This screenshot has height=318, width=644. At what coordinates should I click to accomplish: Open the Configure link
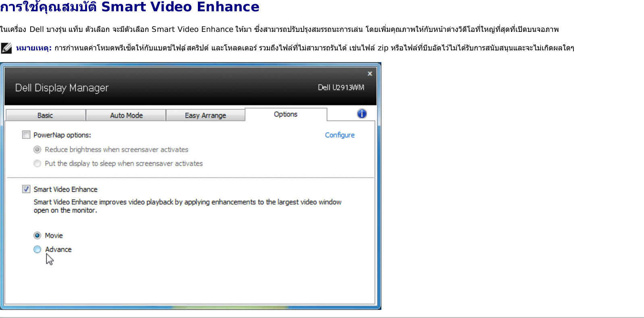pyautogui.click(x=340, y=135)
